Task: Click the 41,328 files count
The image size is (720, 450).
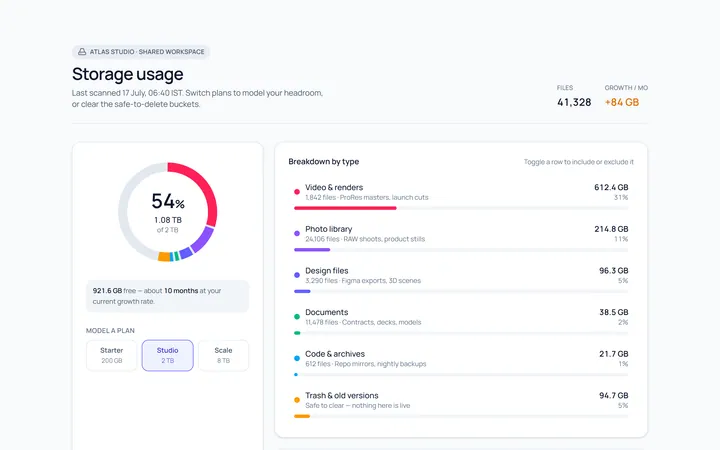Action: [574, 102]
